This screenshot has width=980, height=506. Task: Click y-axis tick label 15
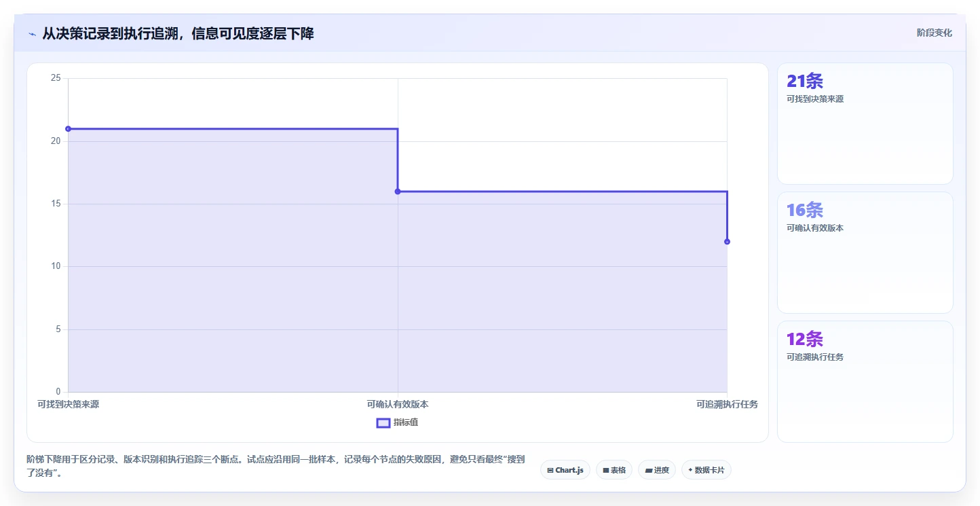[56, 204]
